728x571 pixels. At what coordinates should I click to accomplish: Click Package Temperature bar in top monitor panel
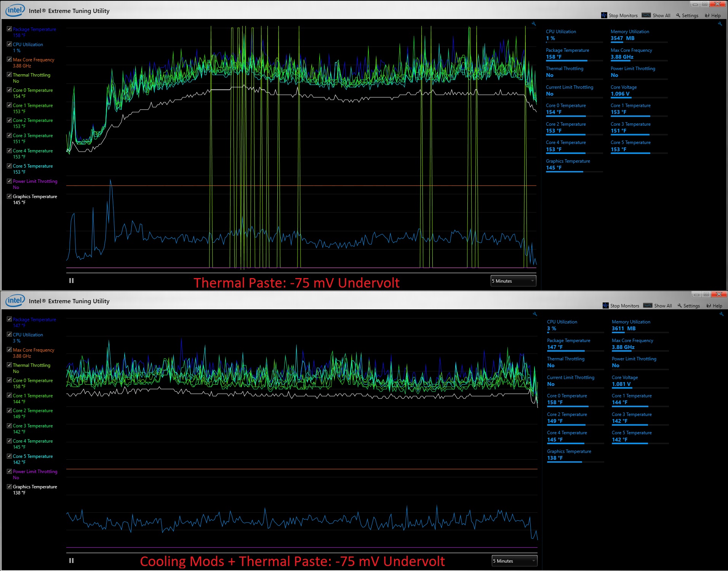pos(574,61)
